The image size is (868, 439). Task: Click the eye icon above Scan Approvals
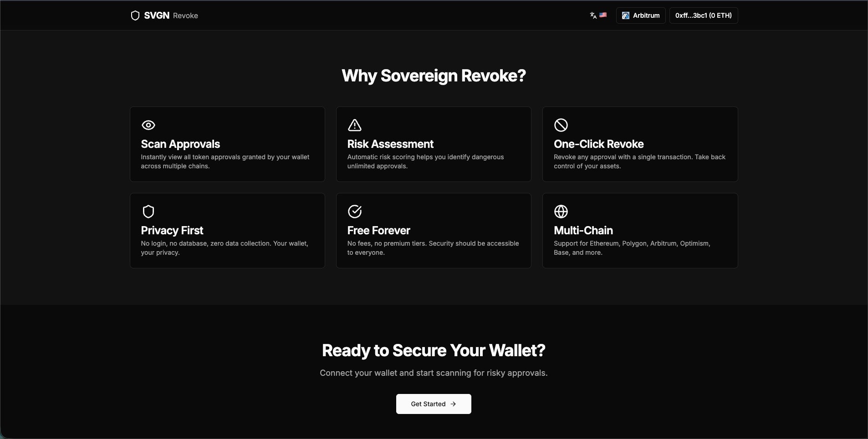148,125
